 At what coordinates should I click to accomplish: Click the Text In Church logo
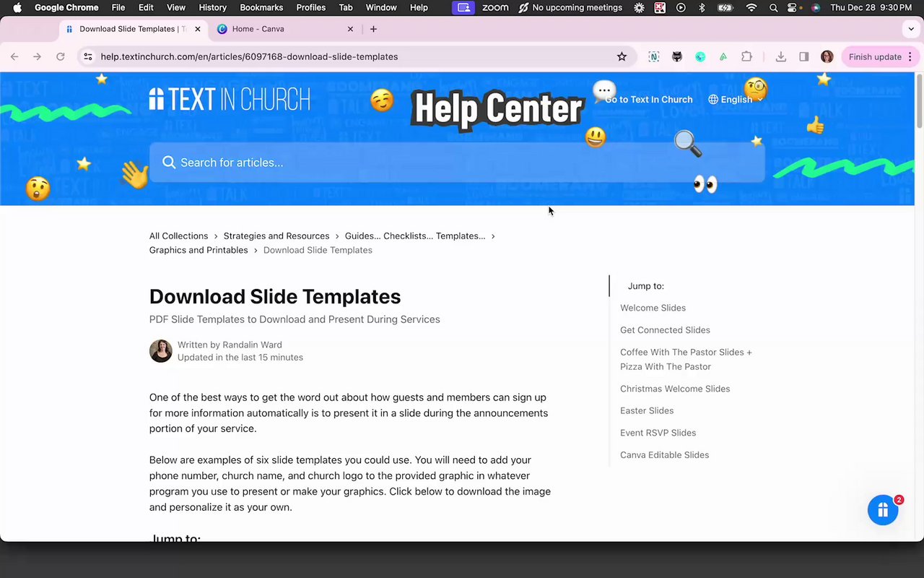click(x=230, y=99)
